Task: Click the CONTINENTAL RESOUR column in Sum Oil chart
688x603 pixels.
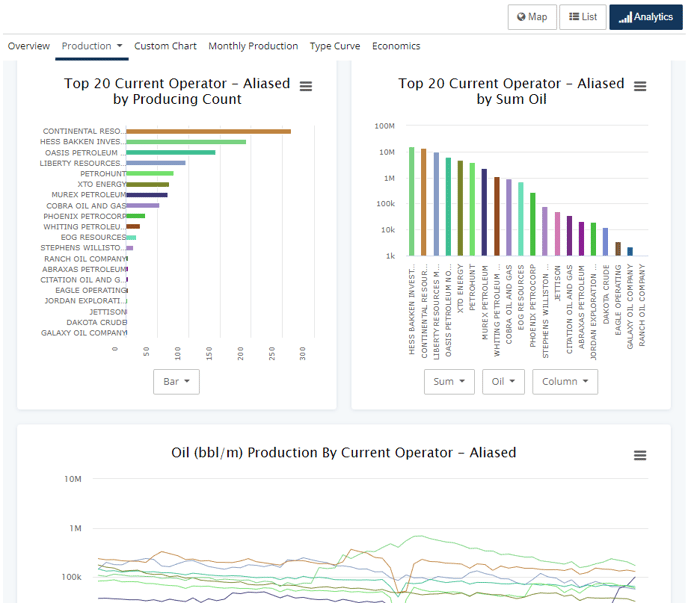Action: [423, 202]
